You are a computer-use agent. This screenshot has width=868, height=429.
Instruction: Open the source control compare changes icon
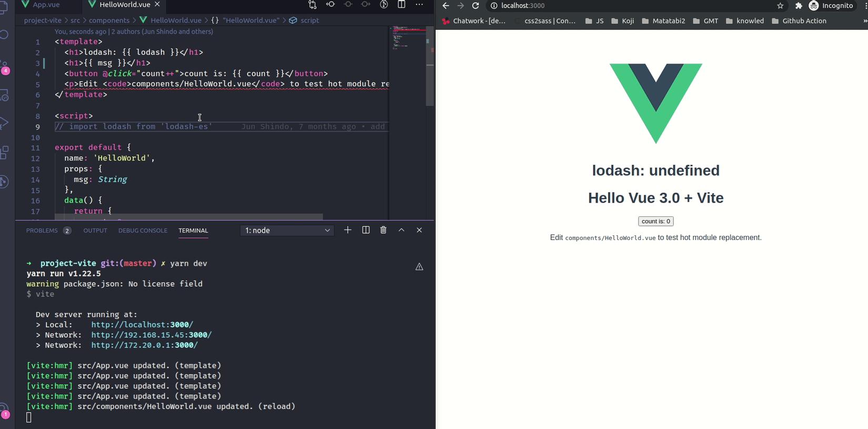(x=312, y=5)
